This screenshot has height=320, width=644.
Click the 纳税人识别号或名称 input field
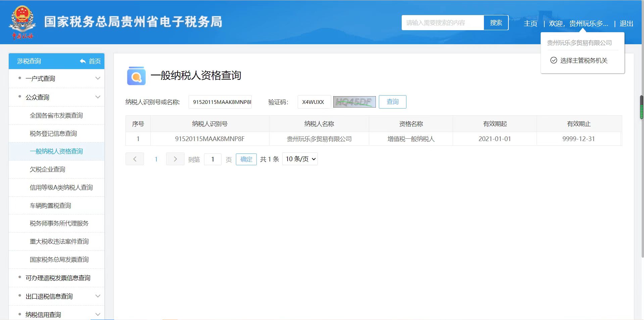(x=220, y=102)
